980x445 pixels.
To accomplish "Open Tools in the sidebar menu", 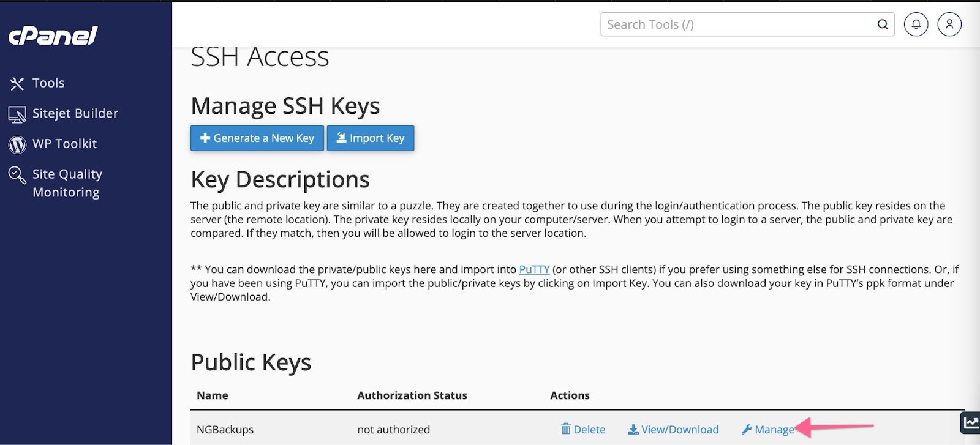I will pos(48,83).
